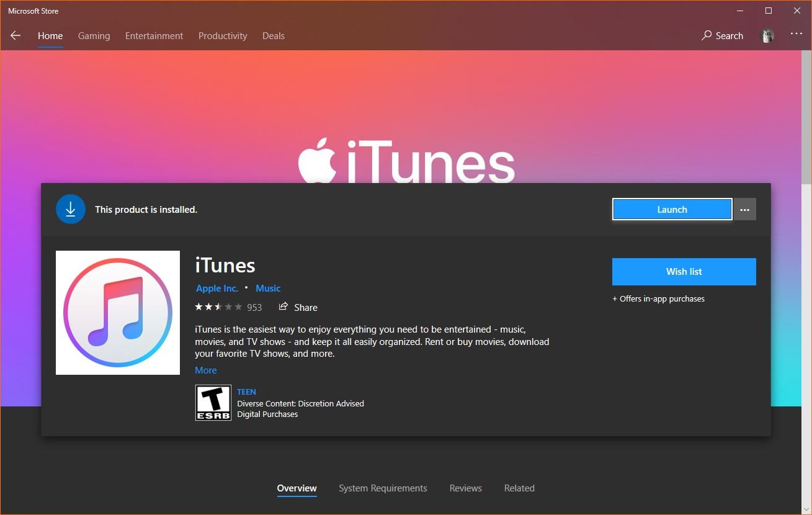Open the Music category link
Viewport: 812px width, 515px height.
[x=268, y=289]
